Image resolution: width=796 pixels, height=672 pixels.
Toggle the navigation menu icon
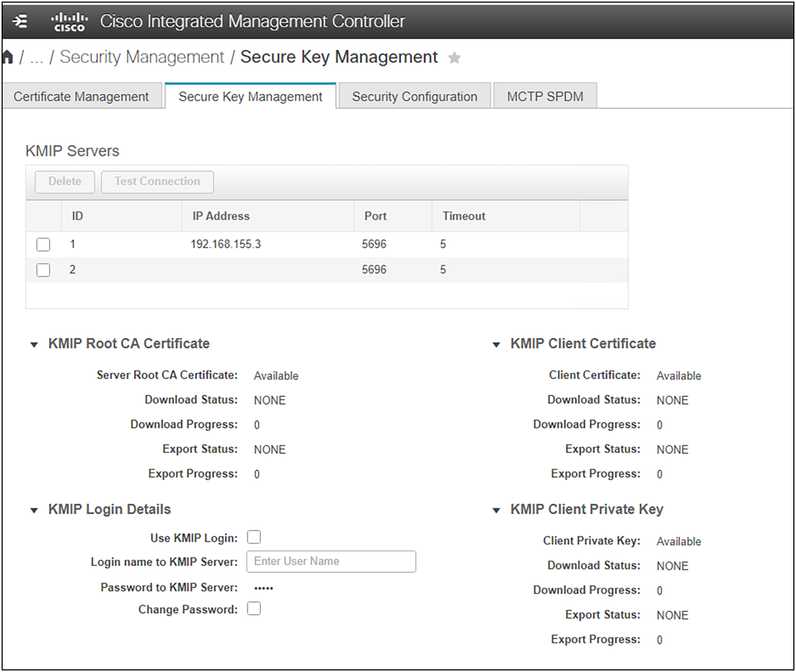point(20,22)
